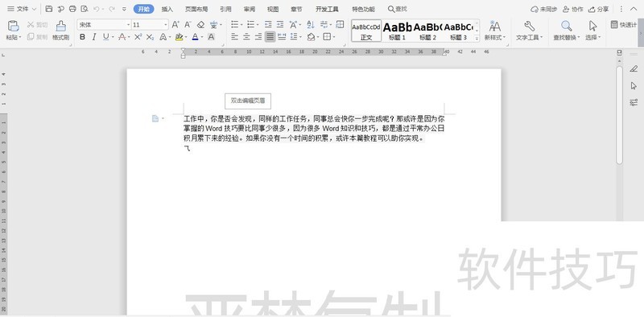Switch to the 引用 tab
Viewport: 644px width, 317px height.
click(225, 9)
